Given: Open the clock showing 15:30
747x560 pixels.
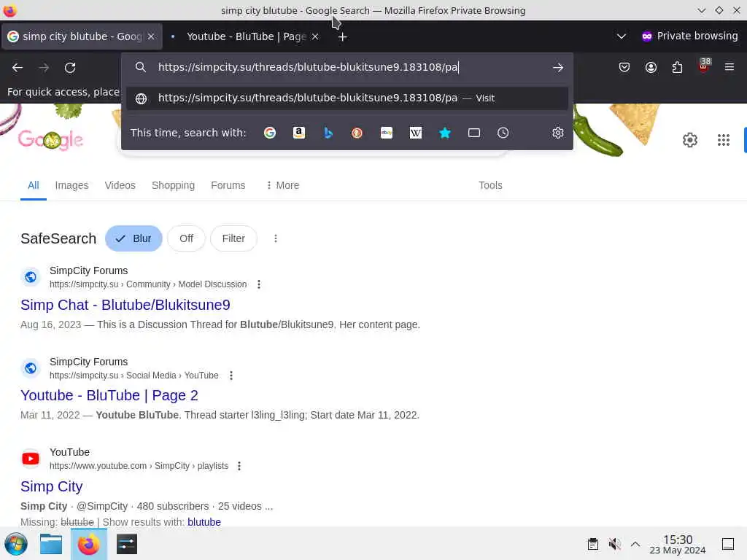Looking at the screenshot, I should [678, 544].
